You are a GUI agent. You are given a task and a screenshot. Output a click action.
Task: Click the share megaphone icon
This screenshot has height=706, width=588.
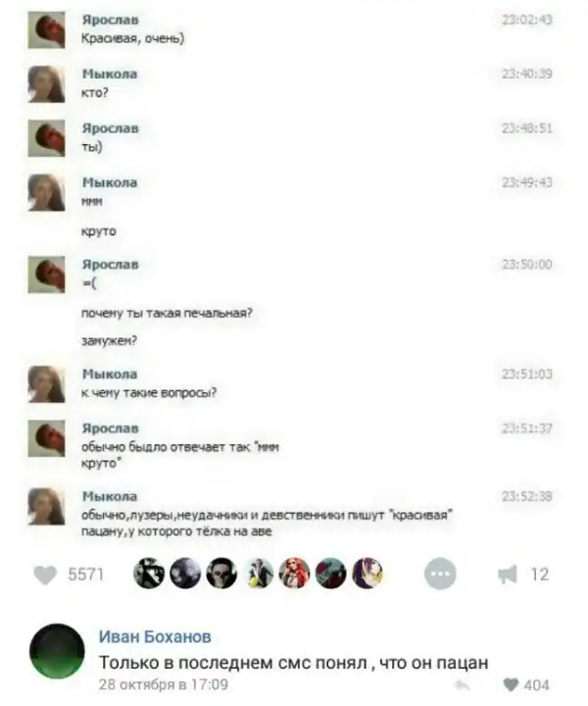(x=508, y=575)
